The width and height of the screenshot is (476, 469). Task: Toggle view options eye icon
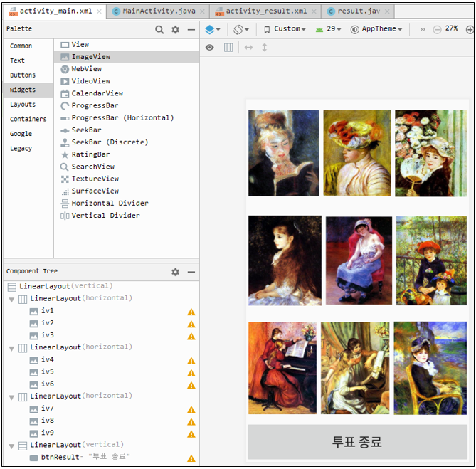pyautogui.click(x=209, y=48)
